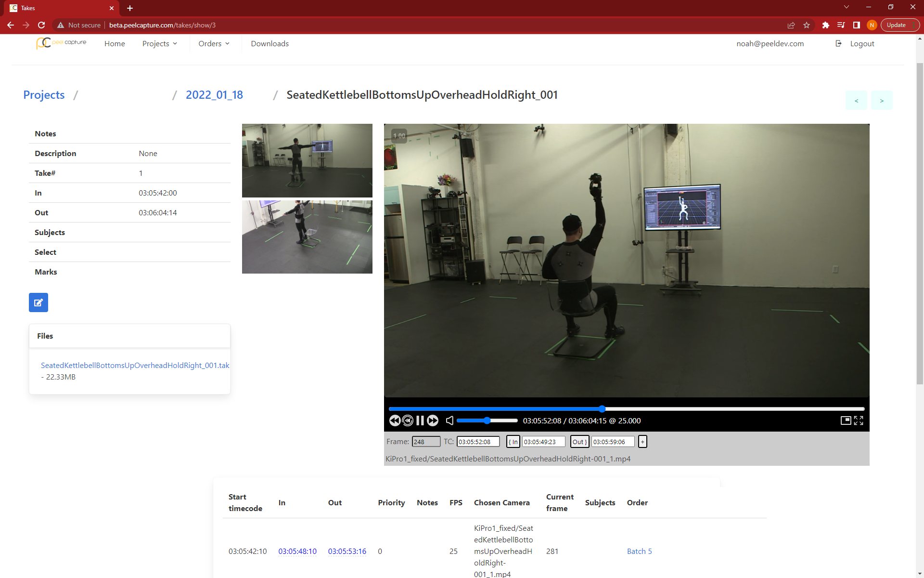Image resolution: width=924 pixels, height=578 pixels.
Task: Click the jump-to-start circular rewind icon
Action: pos(407,420)
